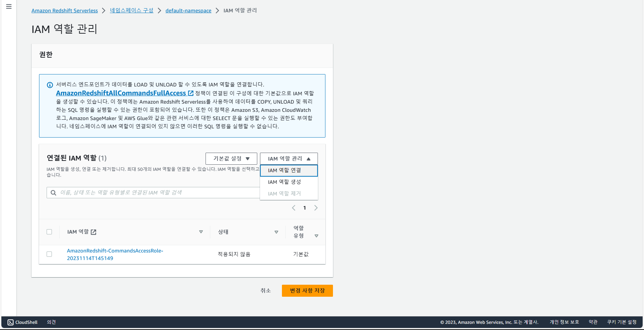Click the 기본값 role type cell
Screen dimensions: 644x330
tap(301, 254)
